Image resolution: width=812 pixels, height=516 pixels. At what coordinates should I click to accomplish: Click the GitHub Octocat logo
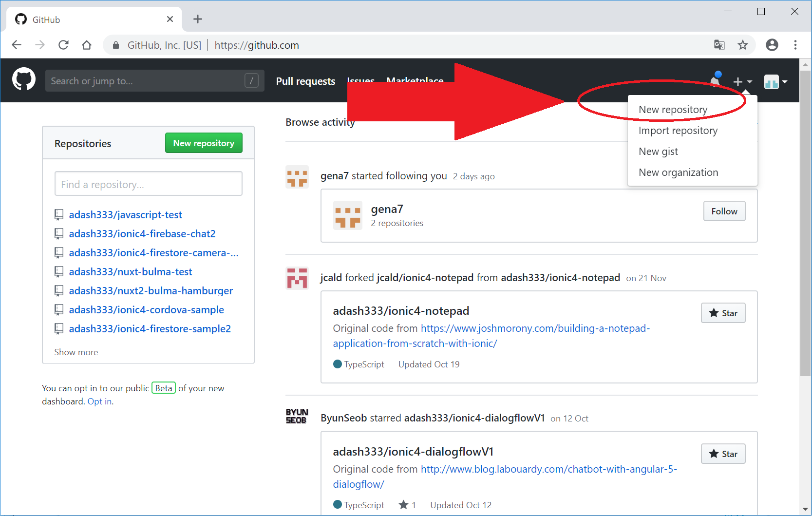coord(23,79)
